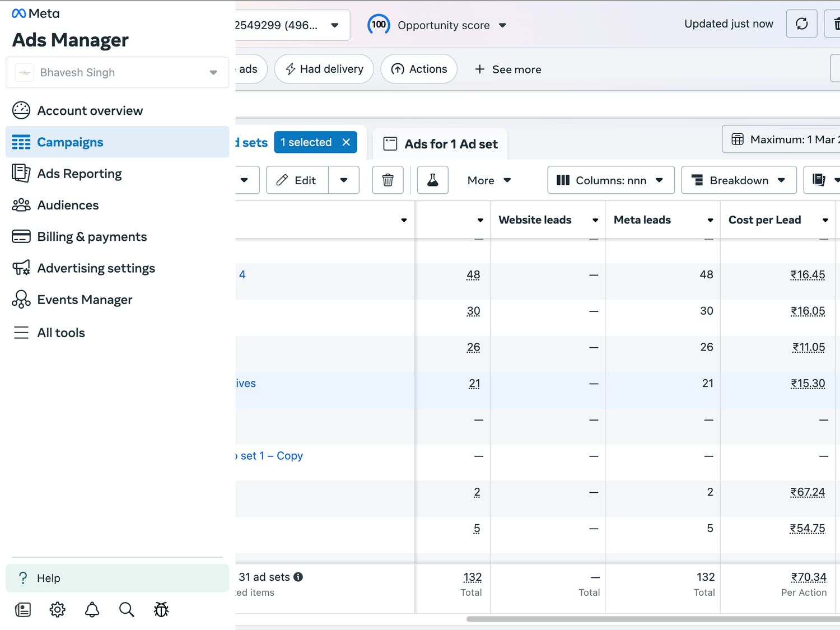Click the news feed icon in bottom sidebar
Viewport: 840px width, 630px height.
23,610
